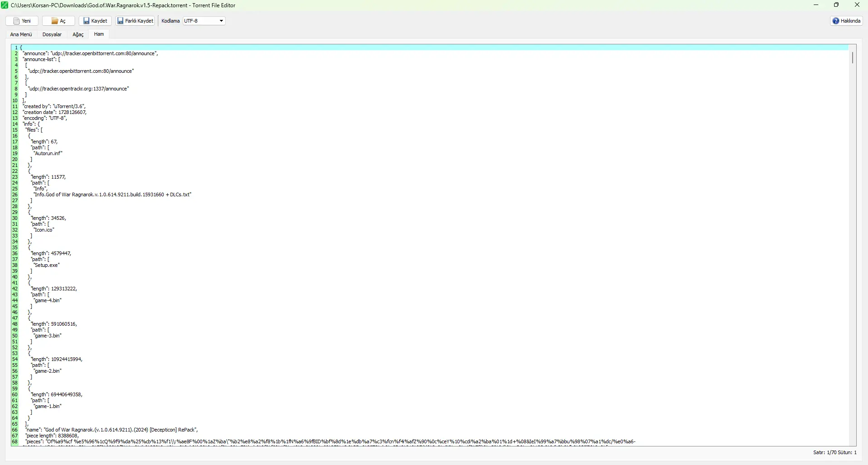This screenshot has width=868, height=465.
Task: Click the "game-2.bin" path entry
Action: click(x=47, y=371)
